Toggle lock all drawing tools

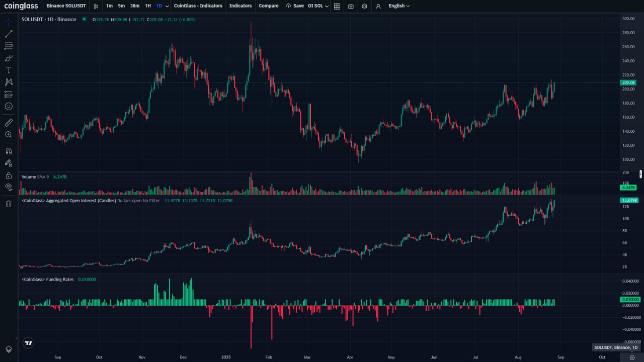(9, 175)
